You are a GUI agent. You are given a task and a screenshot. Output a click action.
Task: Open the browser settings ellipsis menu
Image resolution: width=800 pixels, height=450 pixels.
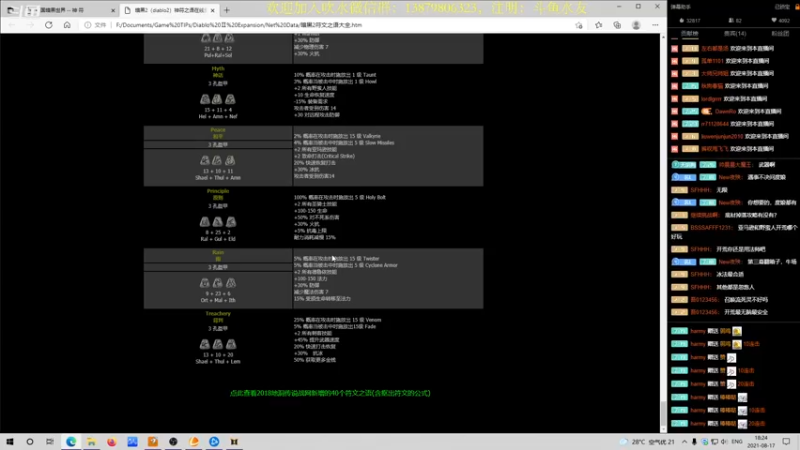click(x=655, y=25)
